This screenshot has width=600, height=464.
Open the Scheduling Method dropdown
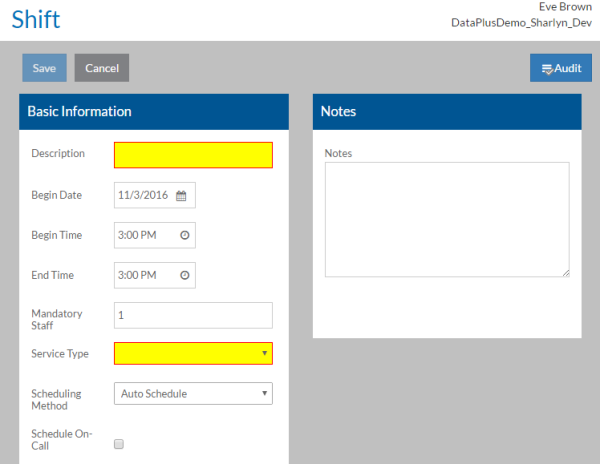coord(193,394)
